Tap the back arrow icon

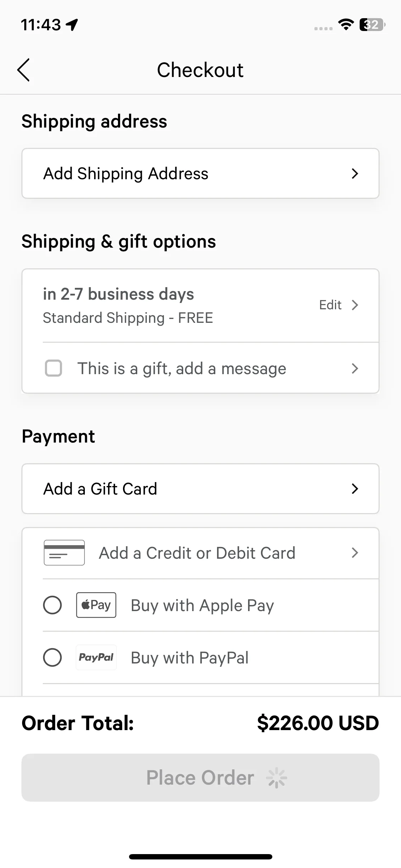tap(24, 70)
